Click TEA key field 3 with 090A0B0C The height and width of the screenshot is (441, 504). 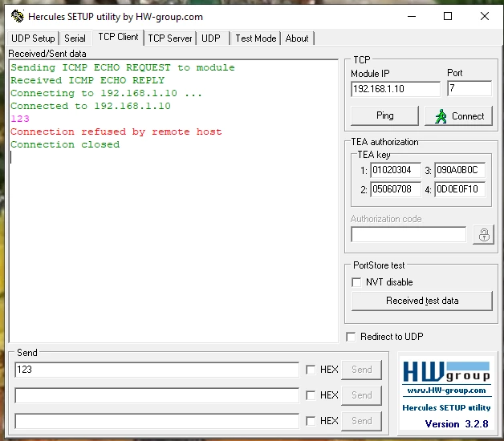(460, 170)
